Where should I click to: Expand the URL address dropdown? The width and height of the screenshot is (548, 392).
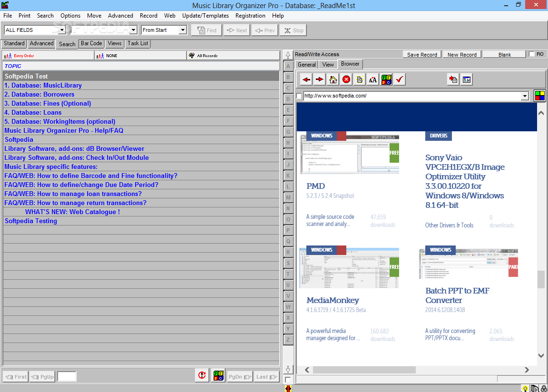point(525,96)
